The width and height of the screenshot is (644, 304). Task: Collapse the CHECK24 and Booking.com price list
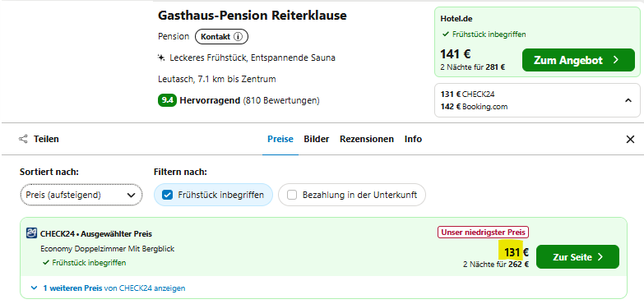click(628, 100)
